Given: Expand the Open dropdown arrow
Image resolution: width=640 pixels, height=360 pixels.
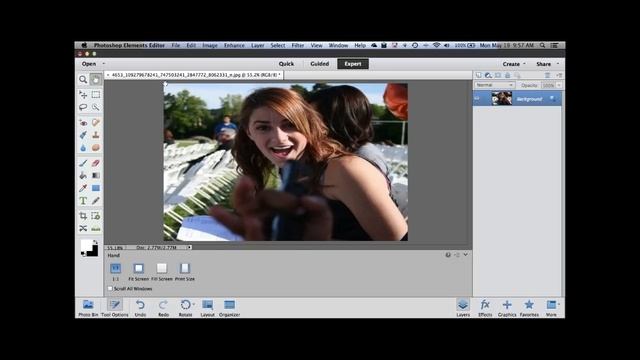Looking at the screenshot, I should (104, 64).
